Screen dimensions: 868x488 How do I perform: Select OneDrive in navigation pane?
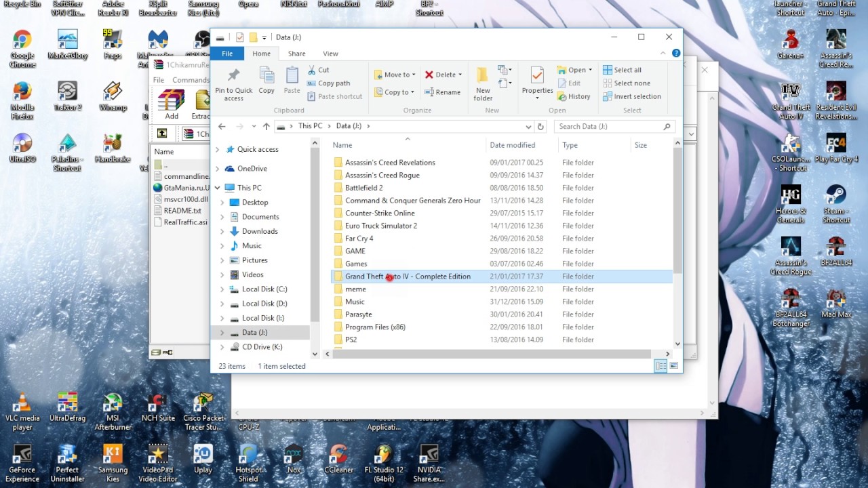[252, 169]
